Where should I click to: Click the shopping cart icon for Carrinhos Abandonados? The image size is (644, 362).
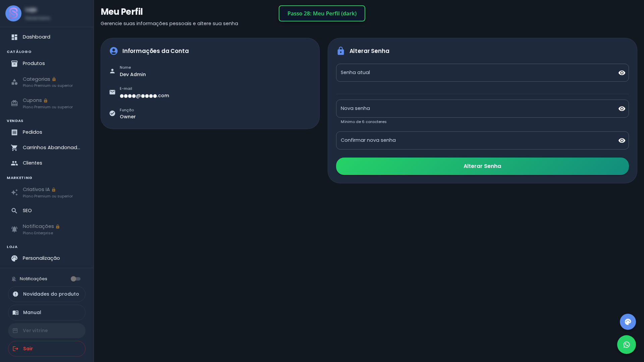pos(14,148)
